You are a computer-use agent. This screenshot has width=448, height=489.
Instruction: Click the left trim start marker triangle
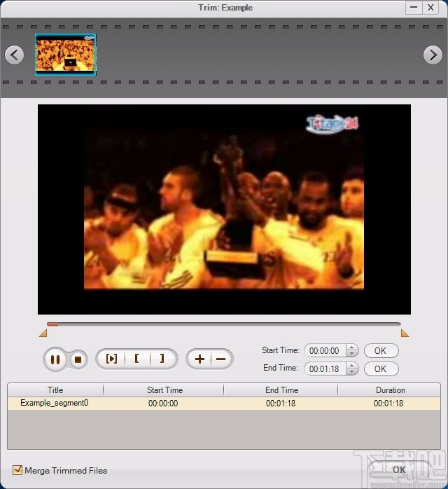click(43, 333)
